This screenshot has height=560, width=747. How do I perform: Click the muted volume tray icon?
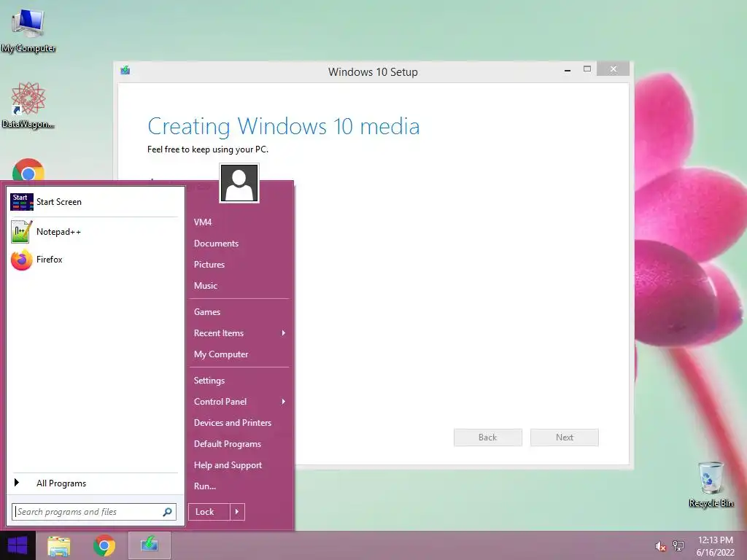(660, 546)
